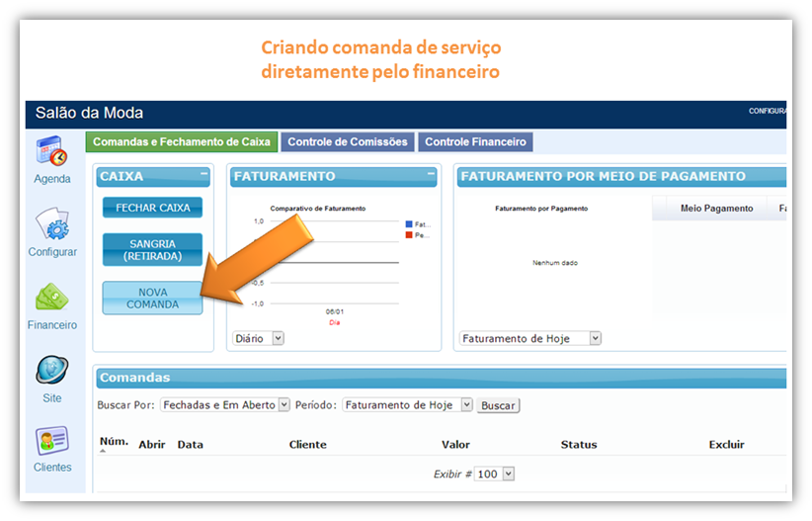Click the Fechar Caixa button
The width and height of the screenshot is (812, 521).
coord(152,208)
